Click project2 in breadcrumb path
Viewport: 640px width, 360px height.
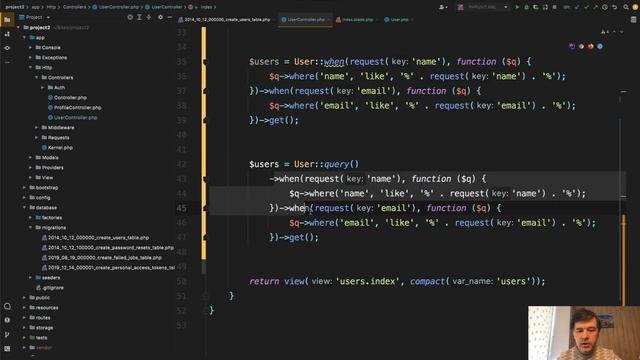tap(14, 7)
